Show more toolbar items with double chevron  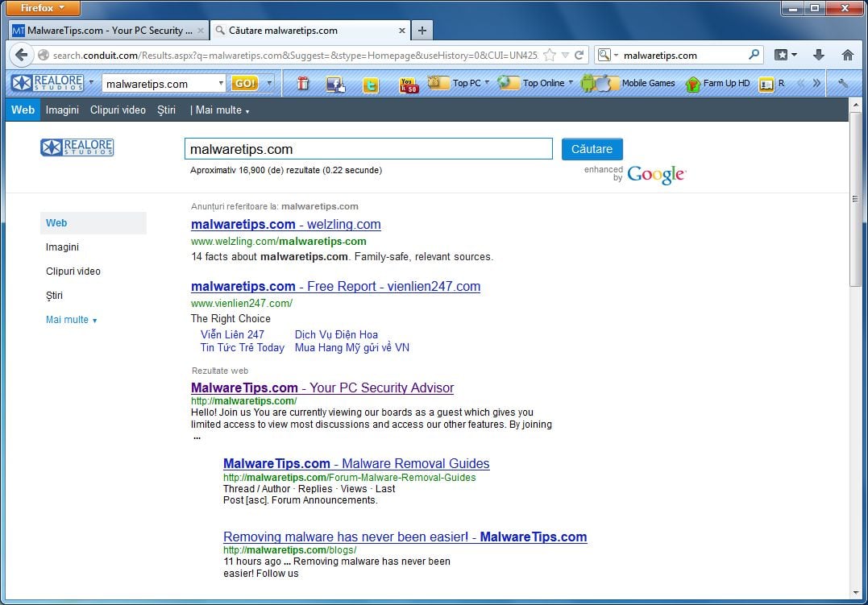816,83
